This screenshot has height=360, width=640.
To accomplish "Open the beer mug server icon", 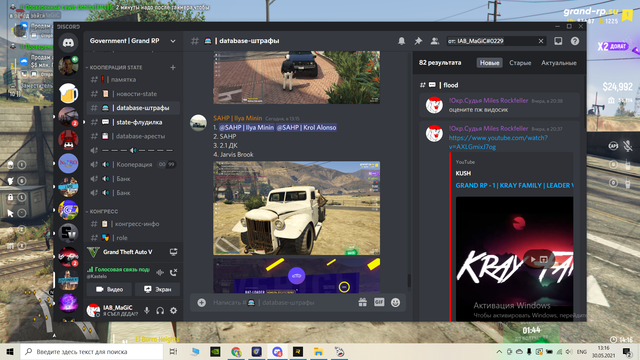I will click(68, 93).
